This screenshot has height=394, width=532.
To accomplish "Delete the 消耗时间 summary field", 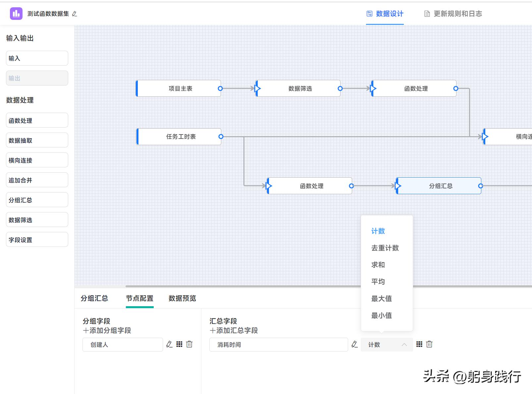I will 429,344.
